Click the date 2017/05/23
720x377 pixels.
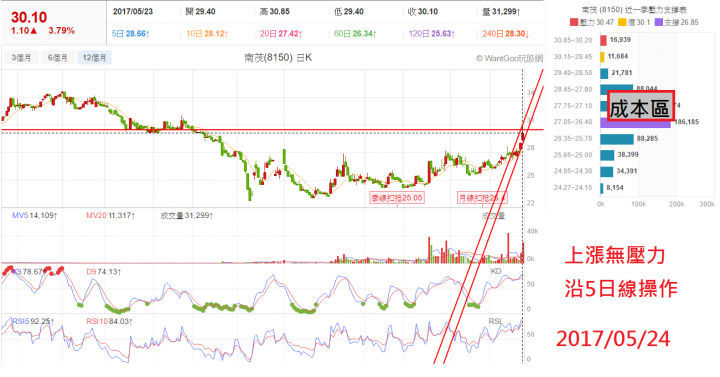click(x=133, y=11)
